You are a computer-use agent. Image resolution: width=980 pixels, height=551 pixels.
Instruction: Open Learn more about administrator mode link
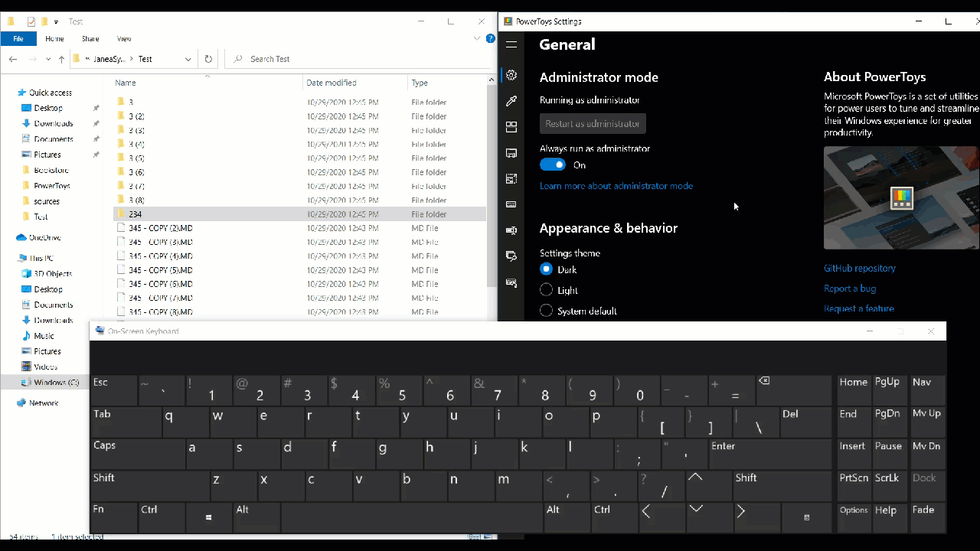click(616, 186)
